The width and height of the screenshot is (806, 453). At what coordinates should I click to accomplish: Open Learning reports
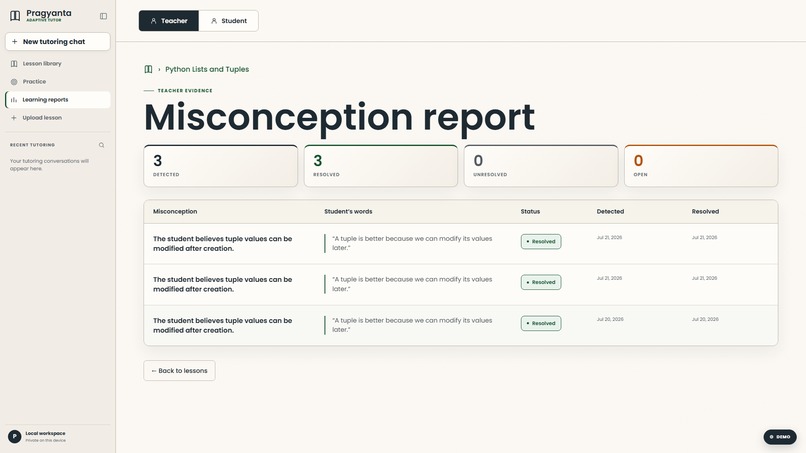[x=58, y=100]
